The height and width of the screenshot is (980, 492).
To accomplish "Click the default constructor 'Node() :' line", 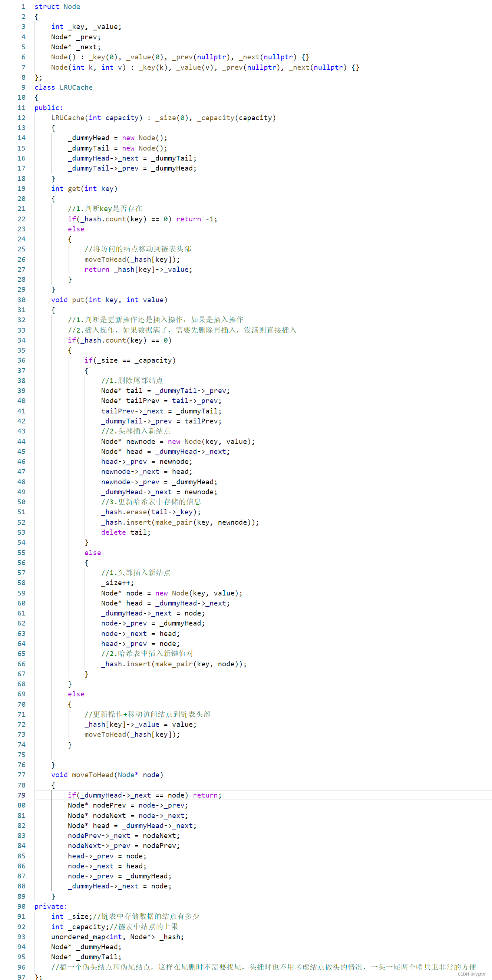I will click(x=180, y=57).
